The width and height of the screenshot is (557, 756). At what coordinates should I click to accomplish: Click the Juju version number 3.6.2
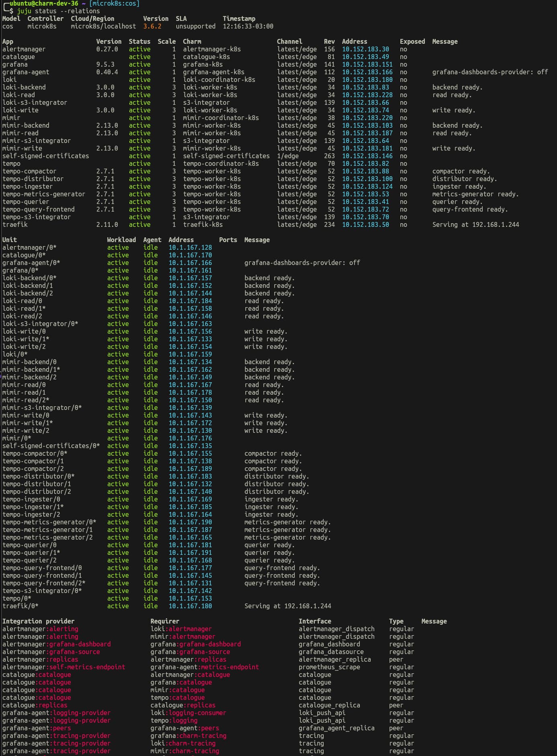pos(152,26)
